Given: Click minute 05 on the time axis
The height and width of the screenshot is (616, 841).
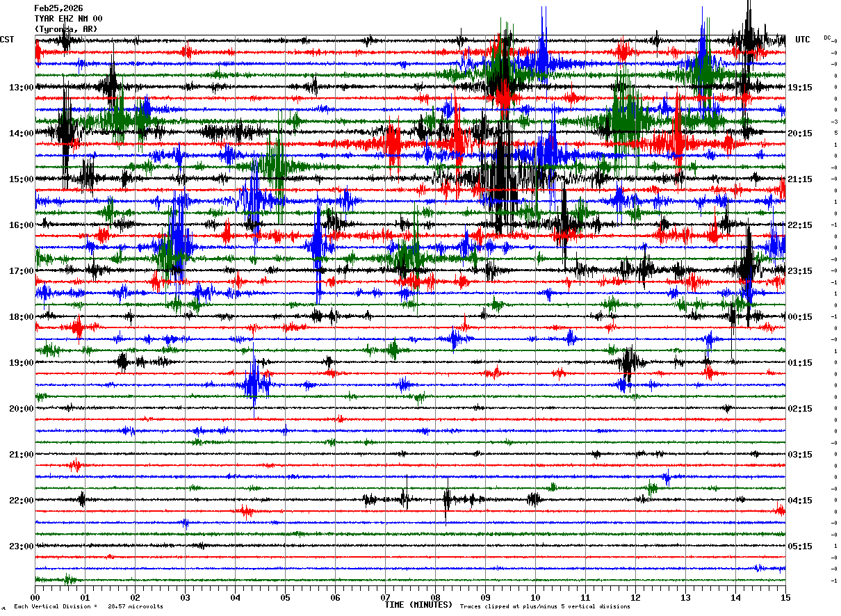Looking at the screenshot, I should (x=286, y=597).
